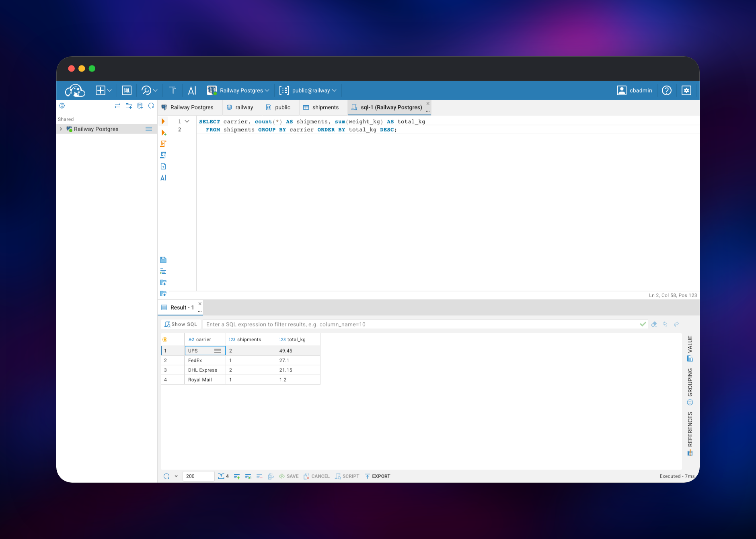
Task: Open the Railway Postgres connection selector
Action: click(x=238, y=90)
